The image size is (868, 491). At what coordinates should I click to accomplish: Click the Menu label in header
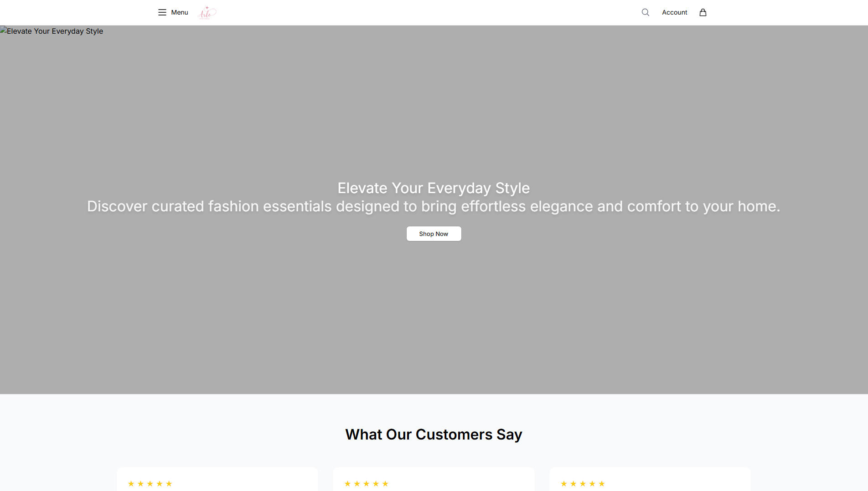180,12
